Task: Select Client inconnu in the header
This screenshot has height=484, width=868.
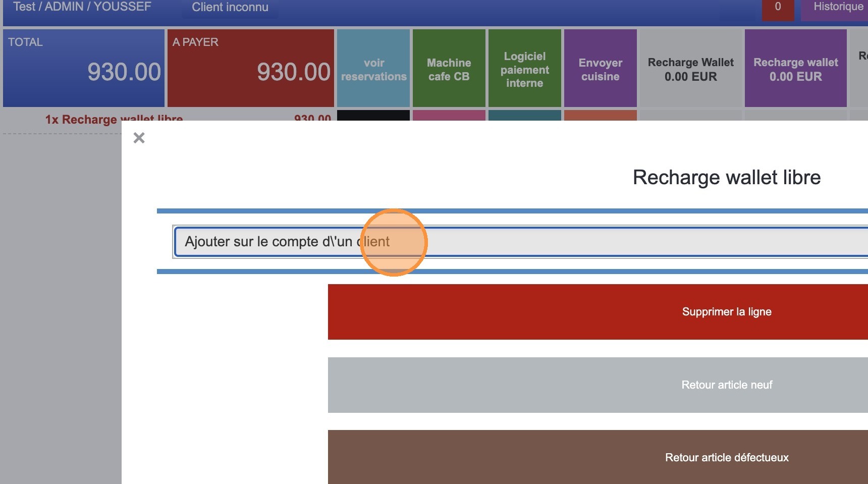Action: [x=230, y=8]
